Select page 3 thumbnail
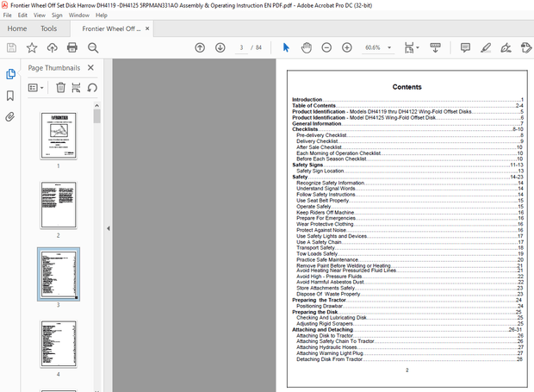The image size is (534, 392). (59, 274)
